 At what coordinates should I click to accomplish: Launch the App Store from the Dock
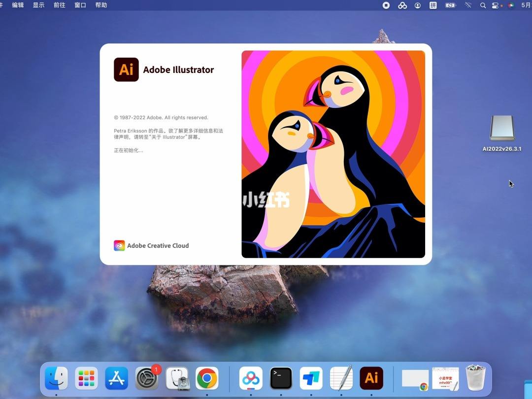(x=116, y=378)
